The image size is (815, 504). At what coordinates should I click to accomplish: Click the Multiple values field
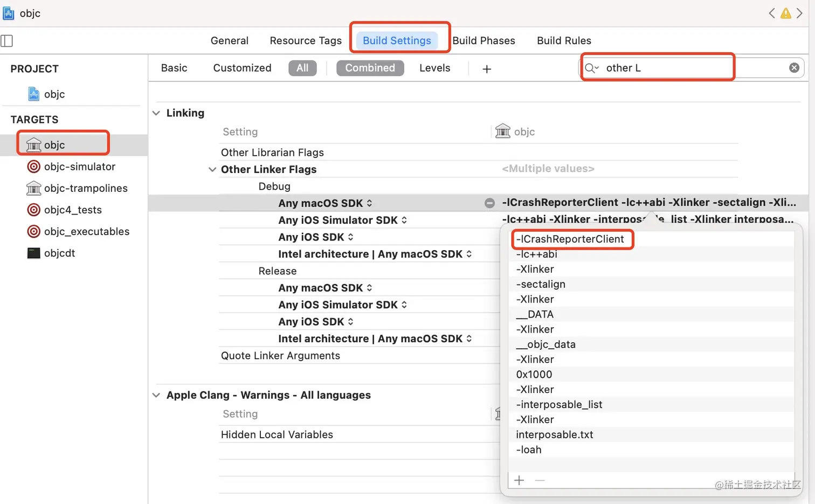point(548,169)
